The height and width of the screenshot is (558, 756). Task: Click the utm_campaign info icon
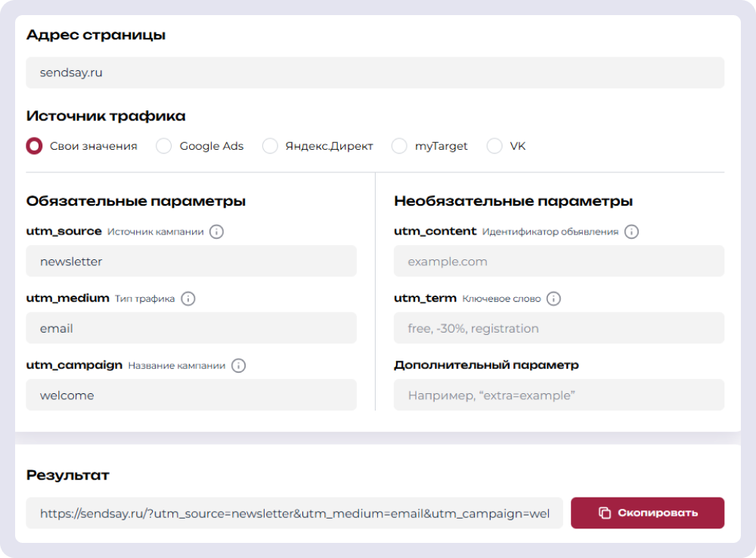238,365
